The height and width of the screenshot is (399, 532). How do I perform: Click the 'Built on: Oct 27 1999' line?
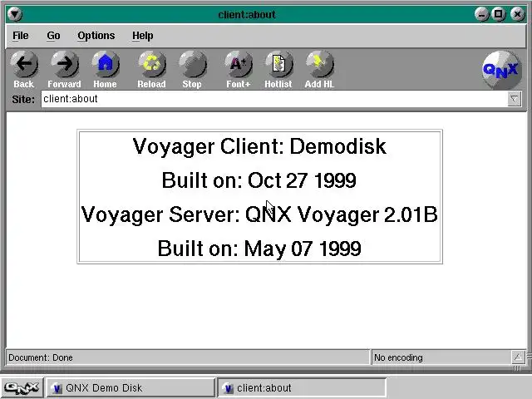coord(259,180)
